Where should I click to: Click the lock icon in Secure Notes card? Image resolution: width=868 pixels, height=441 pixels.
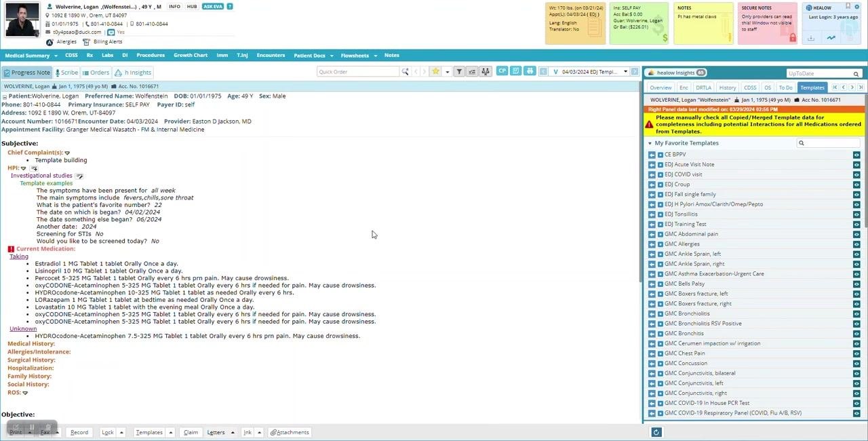792,38
